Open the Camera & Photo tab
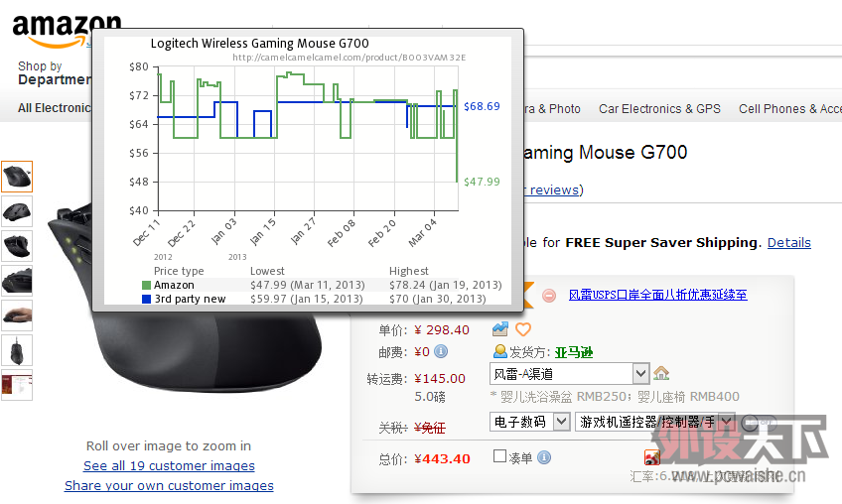 [552, 109]
